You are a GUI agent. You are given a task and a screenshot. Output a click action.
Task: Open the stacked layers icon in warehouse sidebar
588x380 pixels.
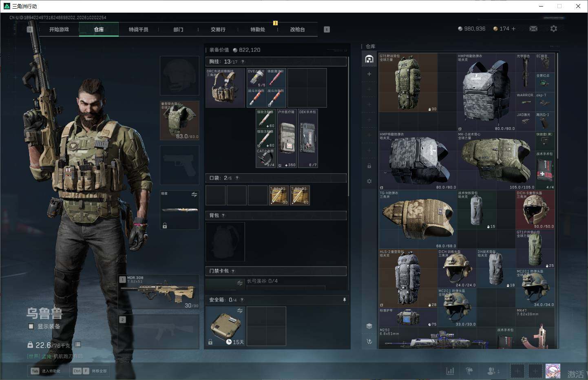369,326
